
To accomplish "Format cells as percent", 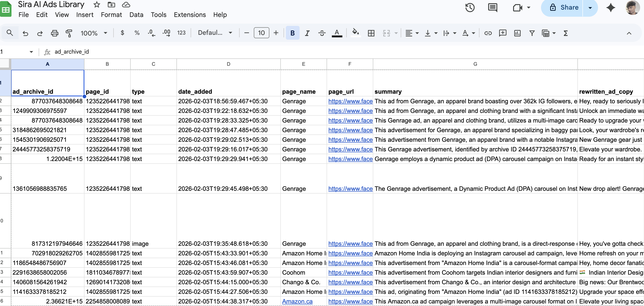I will pyautogui.click(x=137, y=33).
